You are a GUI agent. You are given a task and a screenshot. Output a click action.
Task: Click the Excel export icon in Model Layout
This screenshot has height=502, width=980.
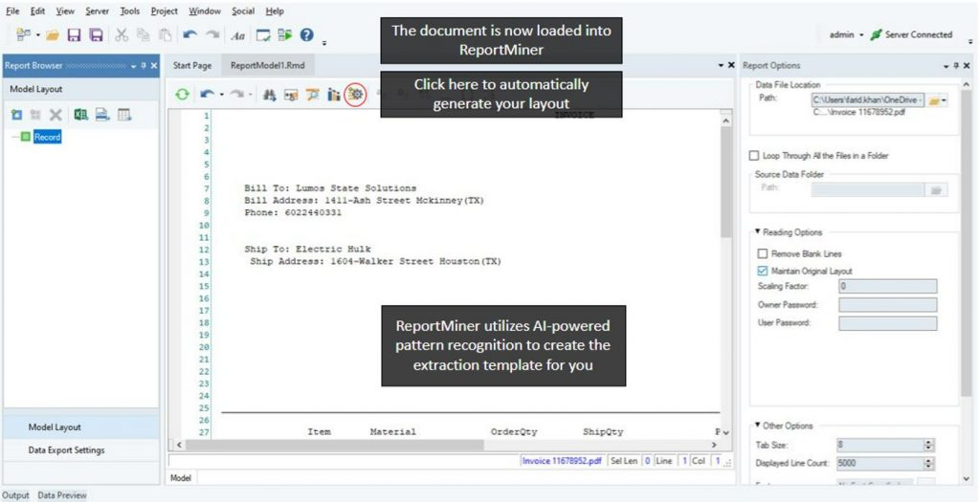81,115
